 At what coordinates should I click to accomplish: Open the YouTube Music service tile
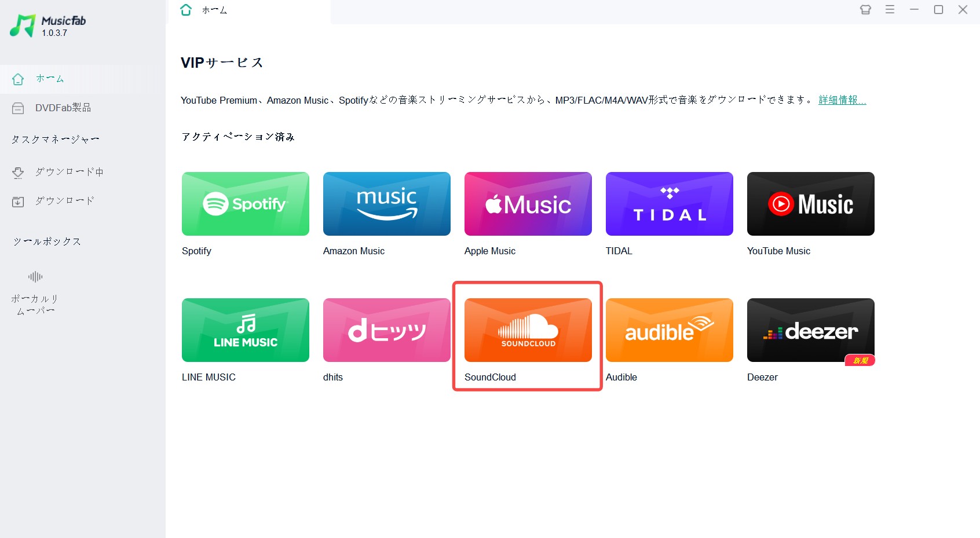click(811, 204)
